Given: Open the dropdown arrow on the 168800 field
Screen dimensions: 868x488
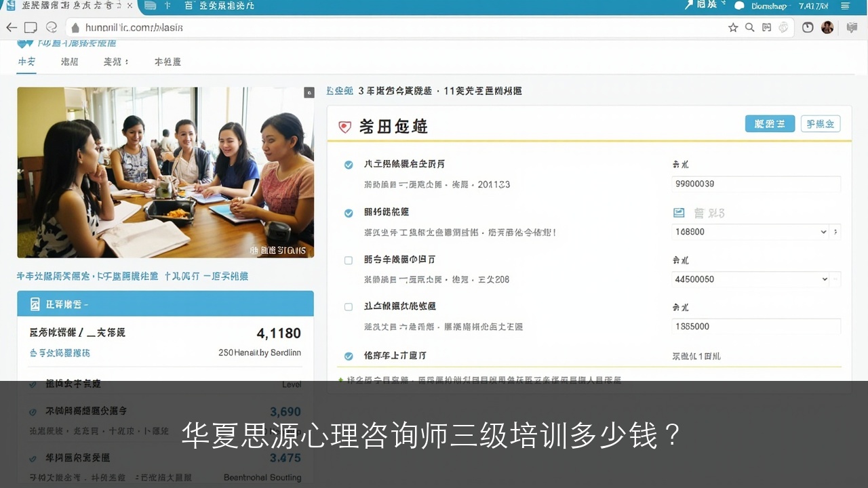Looking at the screenshot, I should click(x=823, y=232).
